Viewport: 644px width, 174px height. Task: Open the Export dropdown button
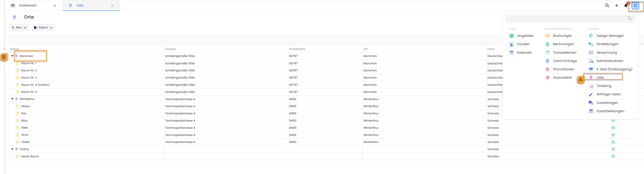[43, 27]
